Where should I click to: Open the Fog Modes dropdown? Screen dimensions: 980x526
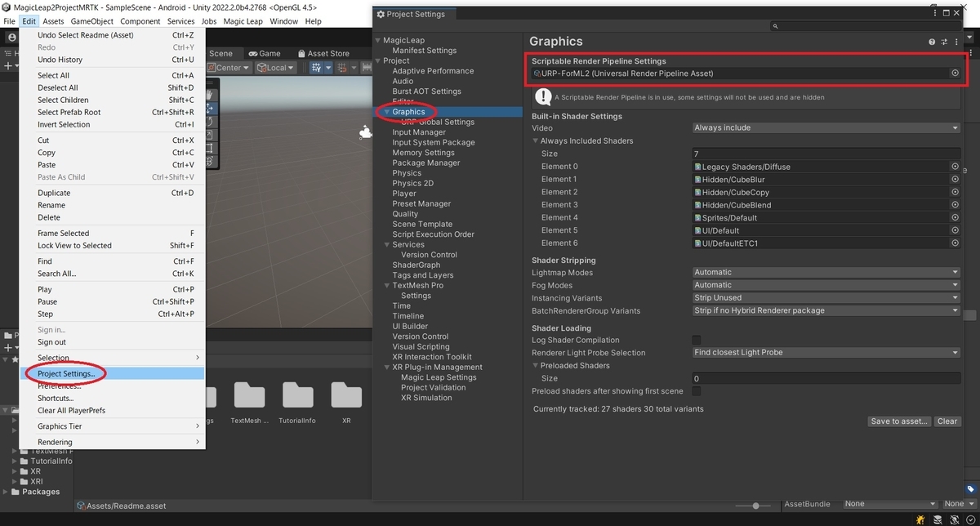point(826,285)
